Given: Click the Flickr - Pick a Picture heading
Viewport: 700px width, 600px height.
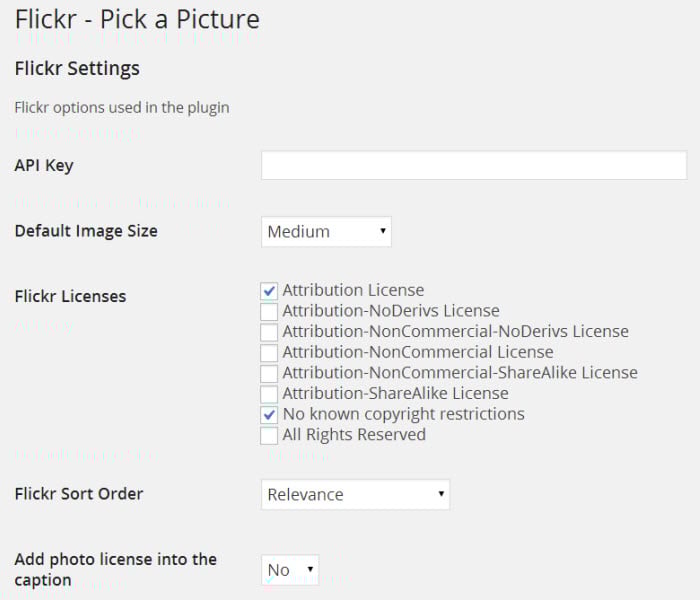Looking at the screenshot, I should [137, 19].
